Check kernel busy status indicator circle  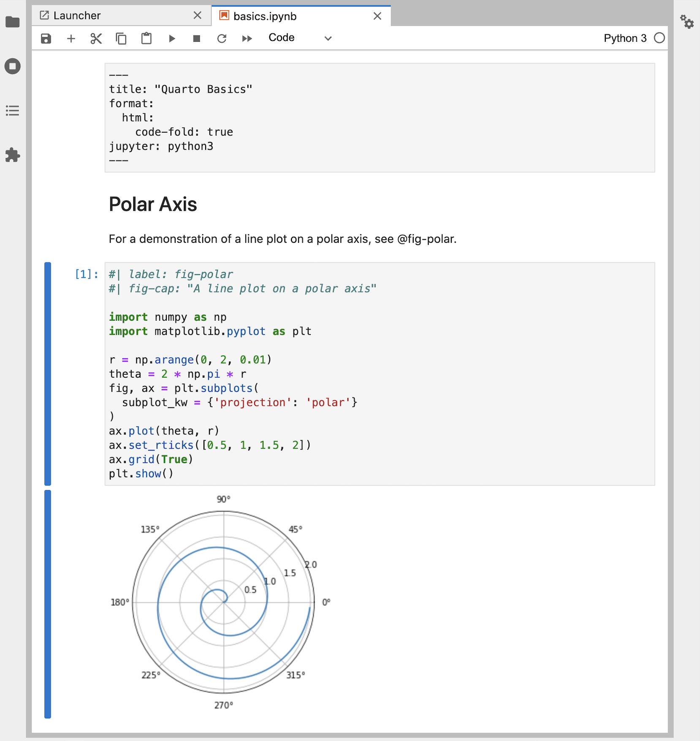click(659, 38)
